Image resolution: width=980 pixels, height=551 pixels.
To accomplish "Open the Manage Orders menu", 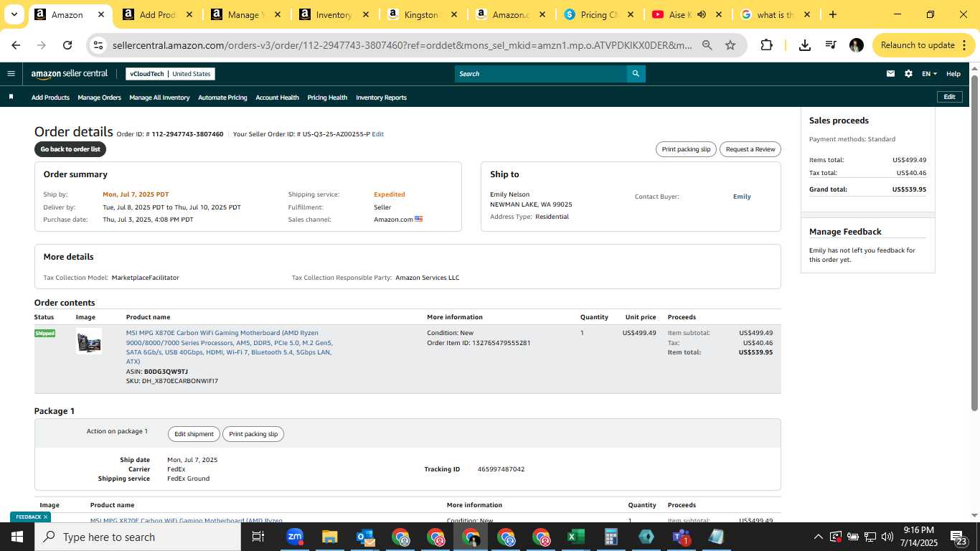I will 99,97.
